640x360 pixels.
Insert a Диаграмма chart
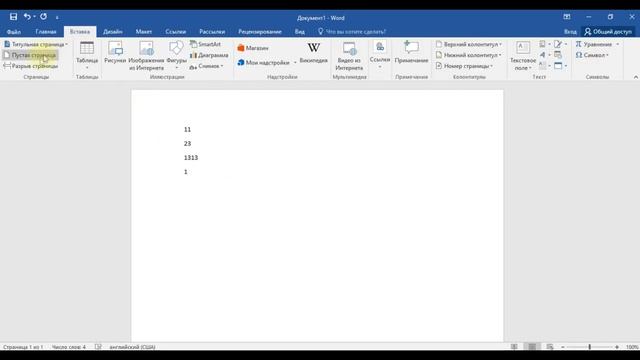click(209, 55)
